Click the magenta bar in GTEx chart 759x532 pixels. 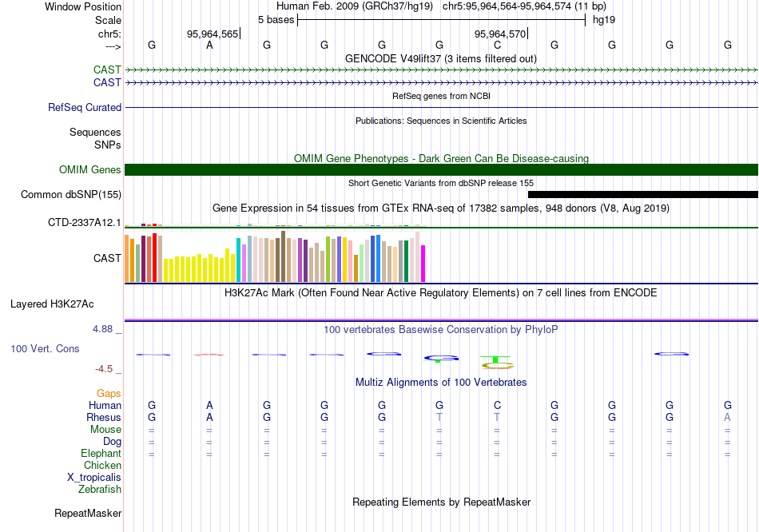click(x=423, y=264)
